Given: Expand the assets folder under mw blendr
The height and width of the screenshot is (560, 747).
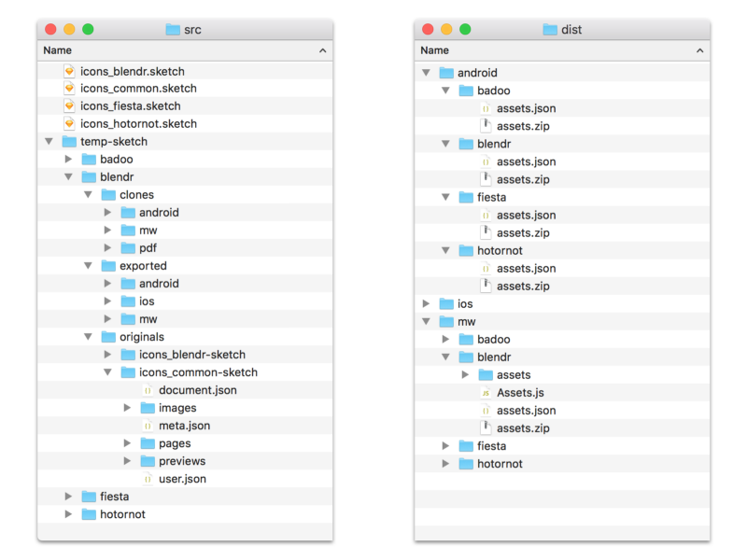Looking at the screenshot, I should coord(465,375).
